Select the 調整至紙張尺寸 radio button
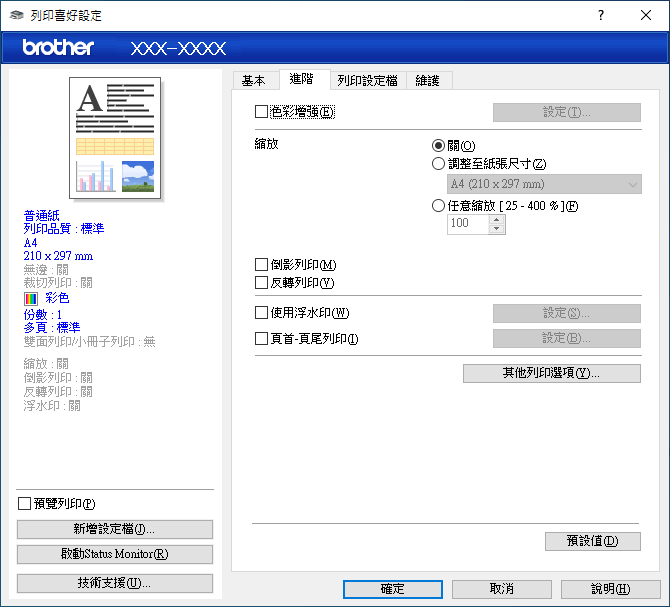Viewport: 670px width, 607px height. tap(438, 164)
